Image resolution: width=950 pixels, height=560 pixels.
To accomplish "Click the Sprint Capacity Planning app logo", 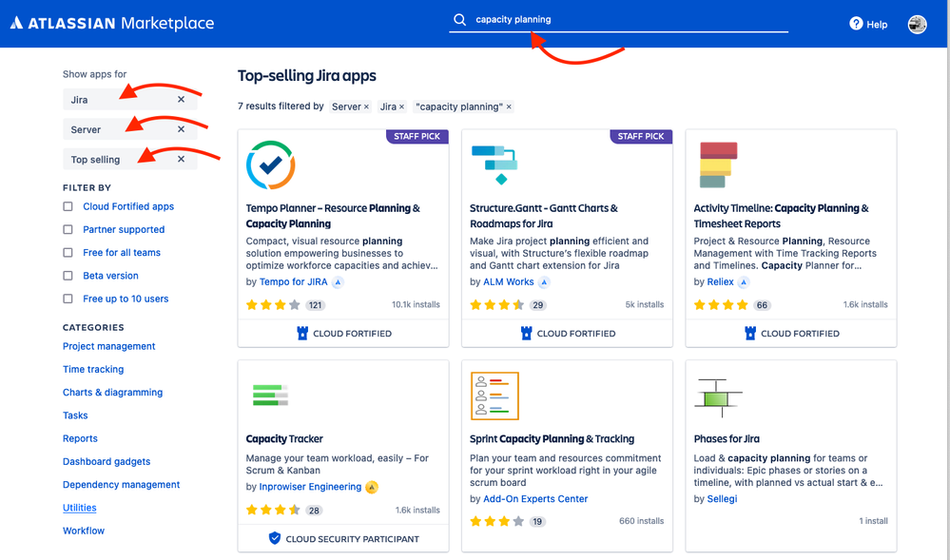I will (x=494, y=396).
